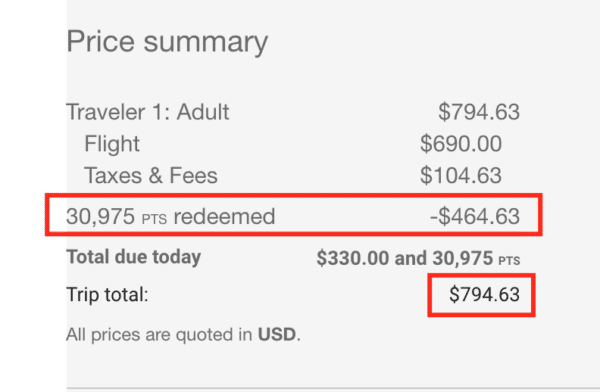Viewport: 600px width, 392px height.
Task: Select the Trip total amount $794.63
Action: [x=484, y=295]
